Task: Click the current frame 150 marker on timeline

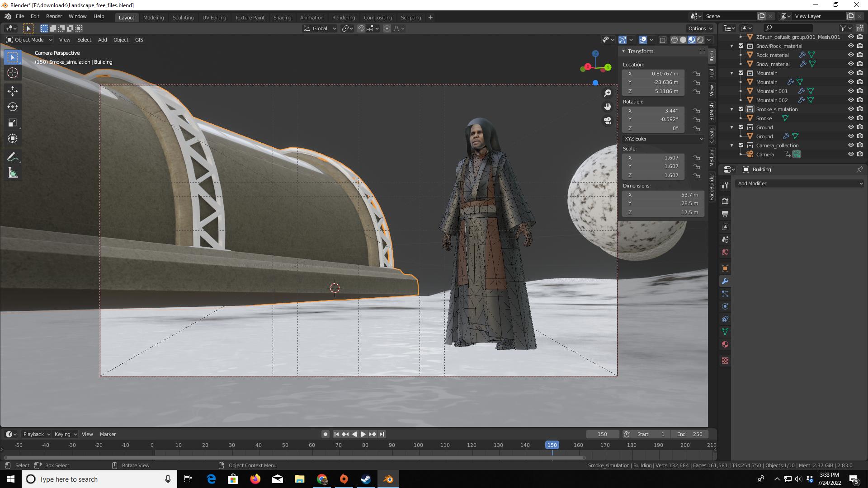Action: [x=552, y=445]
